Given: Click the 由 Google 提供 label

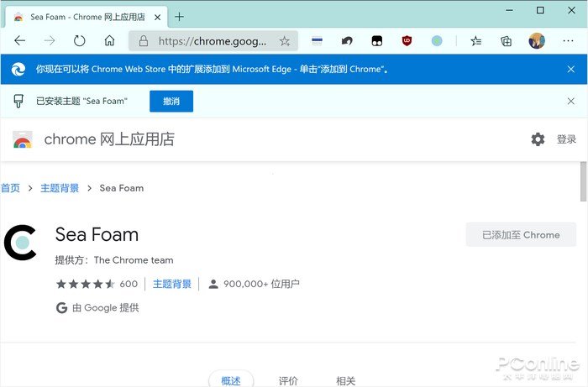Looking at the screenshot, I should tap(106, 308).
